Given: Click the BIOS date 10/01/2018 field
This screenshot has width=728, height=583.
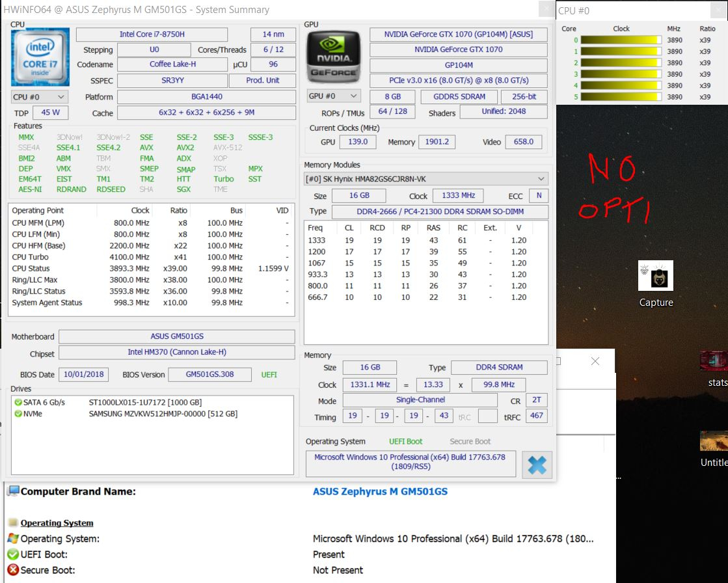Looking at the screenshot, I should (x=83, y=374).
